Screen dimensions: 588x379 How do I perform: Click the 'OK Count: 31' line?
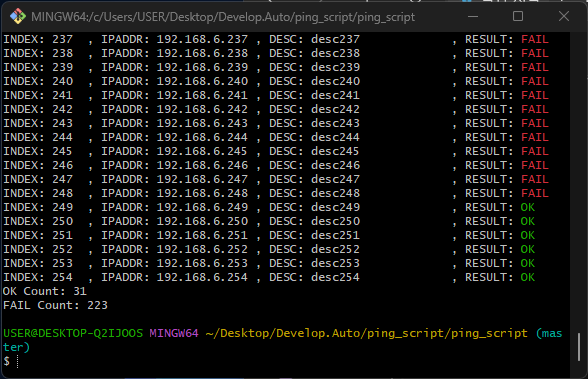coord(45,291)
